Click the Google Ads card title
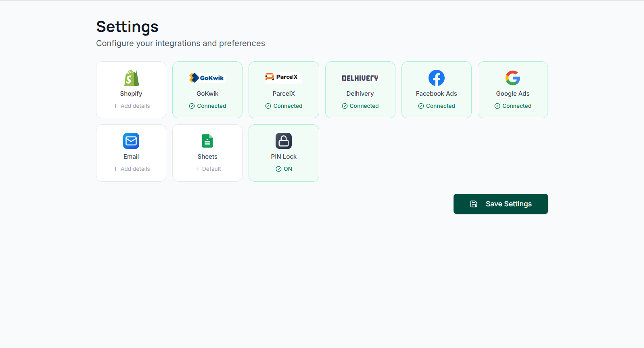The image size is (644, 348). click(513, 94)
